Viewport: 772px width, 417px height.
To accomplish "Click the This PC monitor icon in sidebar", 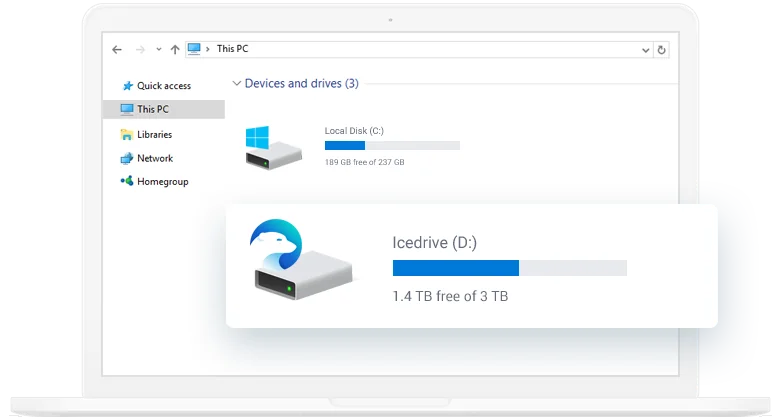I will pos(127,109).
